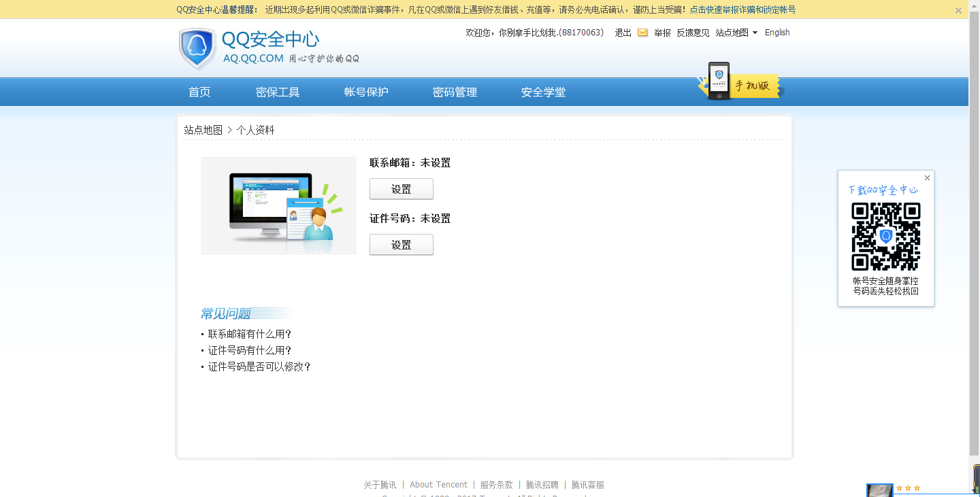Open the 腾讯招聘 footer link
The height and width of the screenshot is (497, 980).
[x=542, y=485]
